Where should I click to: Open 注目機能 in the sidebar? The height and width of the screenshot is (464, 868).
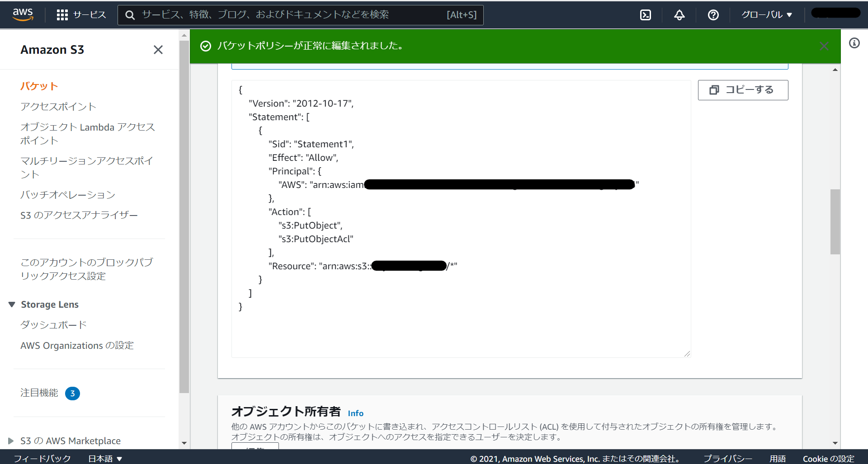[x=39, y=393]
